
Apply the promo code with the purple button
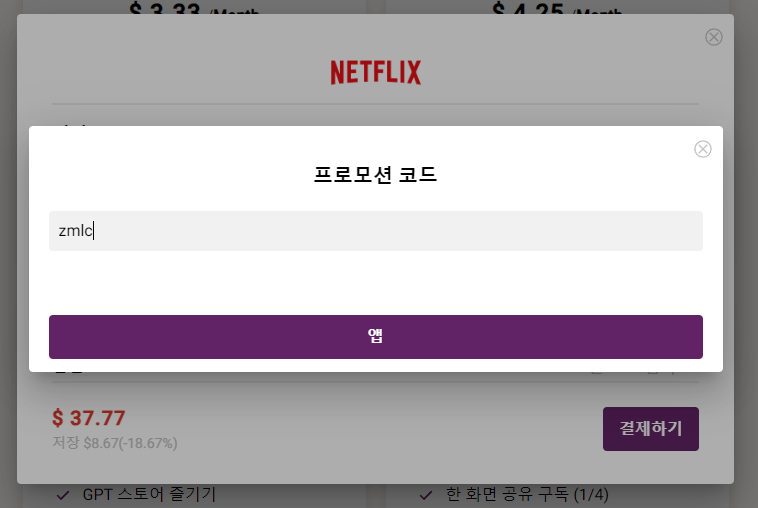376,337
